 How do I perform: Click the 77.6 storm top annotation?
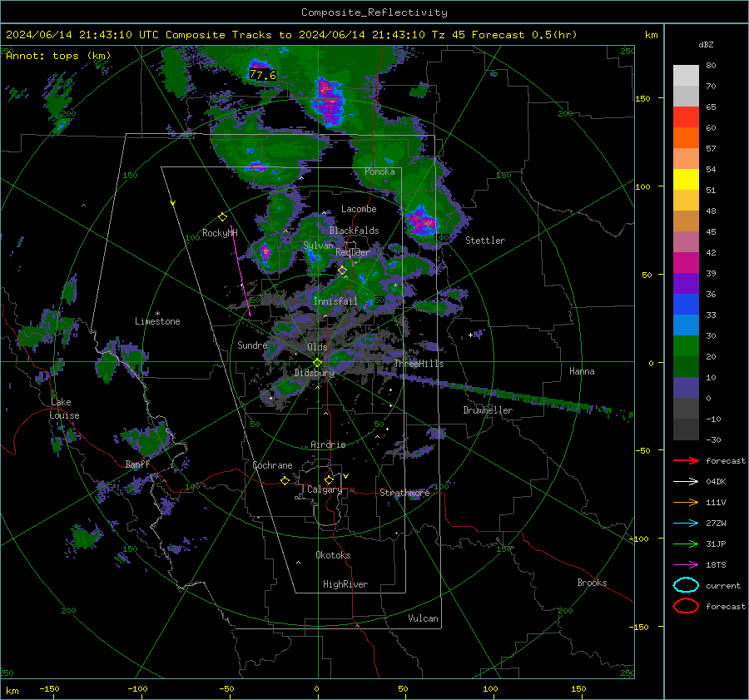(x=263, y=75)
